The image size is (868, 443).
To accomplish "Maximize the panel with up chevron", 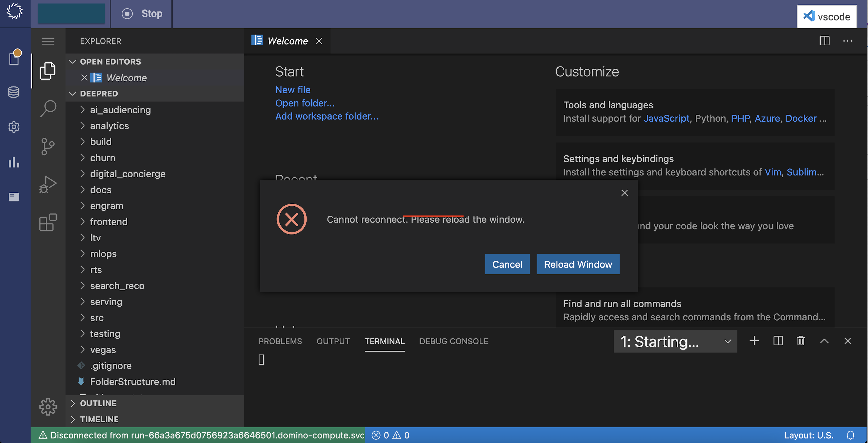I will tap(824, 341).
